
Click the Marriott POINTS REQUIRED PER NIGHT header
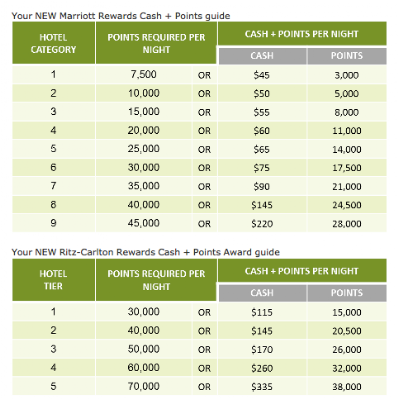click(156, 43)
